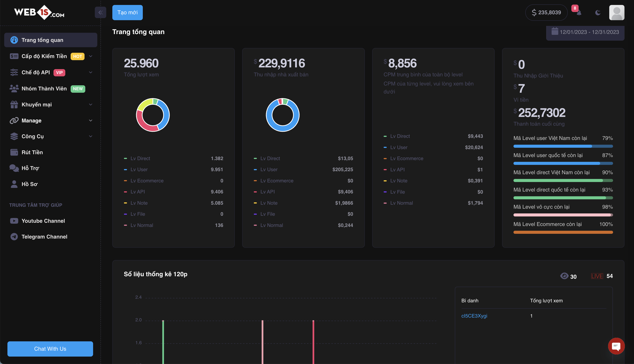Click the Youtube Channel play icon
634x364 pixels.
pos(14,221)
